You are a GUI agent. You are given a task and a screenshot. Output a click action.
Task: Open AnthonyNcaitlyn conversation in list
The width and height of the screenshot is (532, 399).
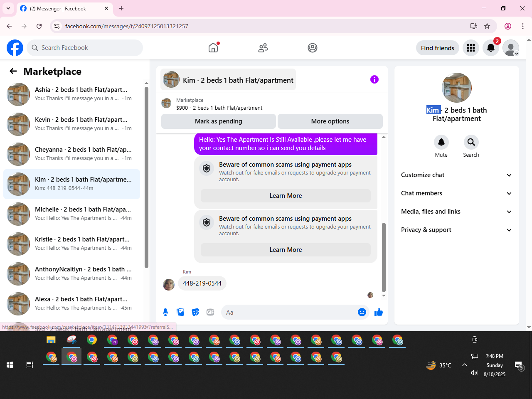click(x=71, y=274)
